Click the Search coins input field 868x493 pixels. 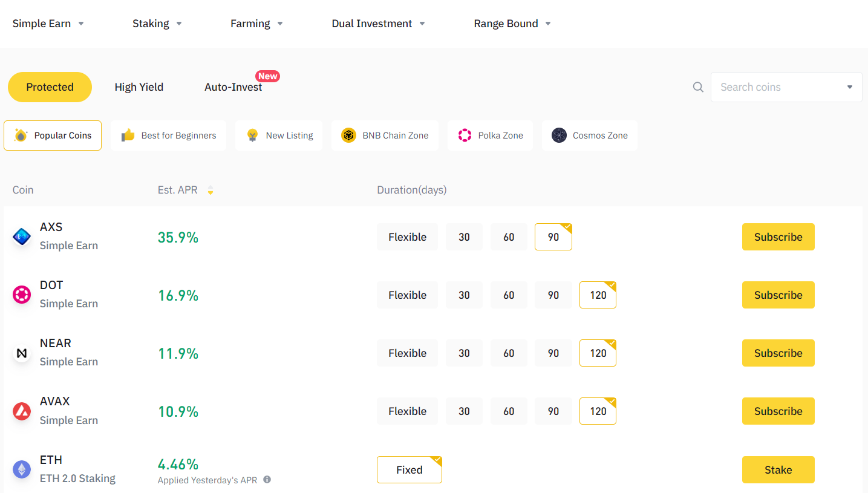click(x=779, y=87)
